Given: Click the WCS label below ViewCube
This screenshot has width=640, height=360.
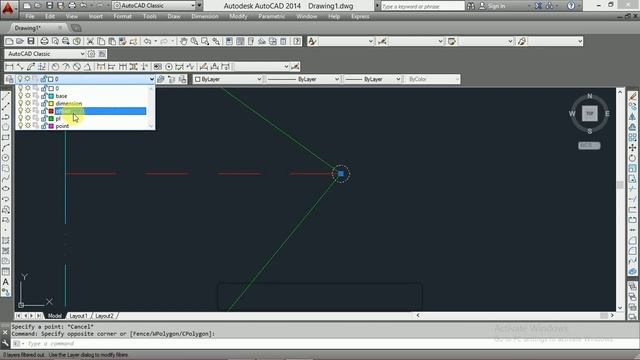Looking at the screenshot, I should [x=589, y=146].
